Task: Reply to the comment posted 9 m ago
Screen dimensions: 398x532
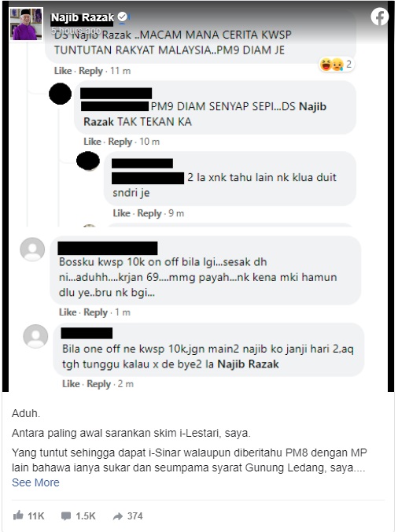Action: [149, 213]
